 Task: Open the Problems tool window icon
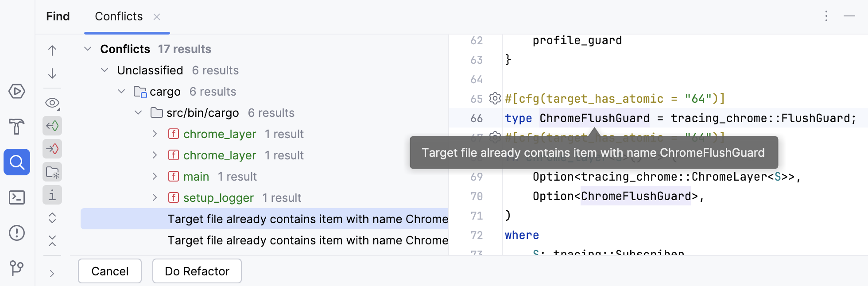click(x=17, y=232)
